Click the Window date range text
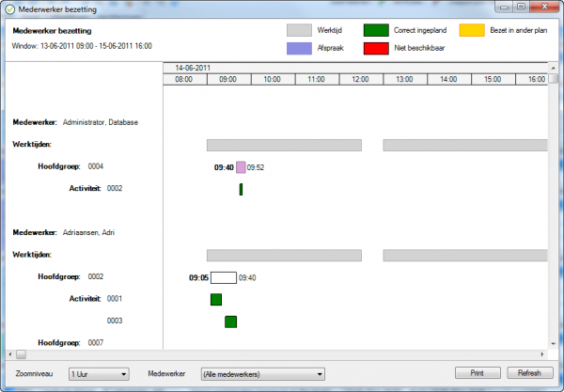The image size is (564, 392). click(x=82, y=46)
